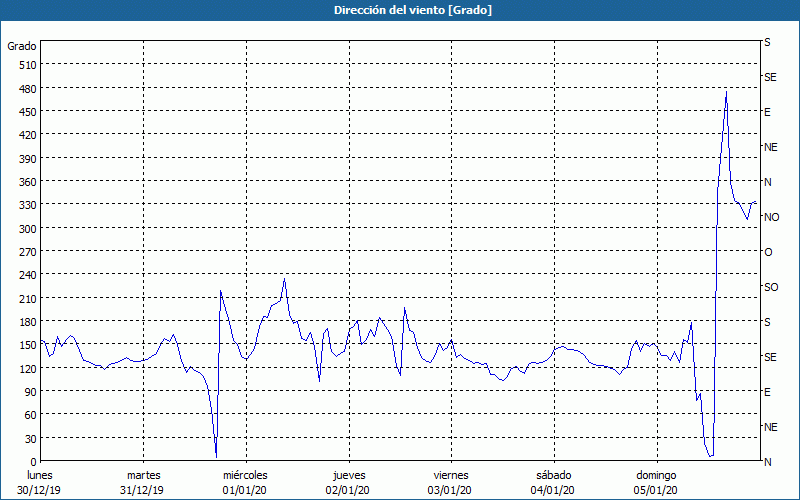Viewport: 800px width, 500px height.
Task: Click the 390 axis value
Action: [28, 159]
